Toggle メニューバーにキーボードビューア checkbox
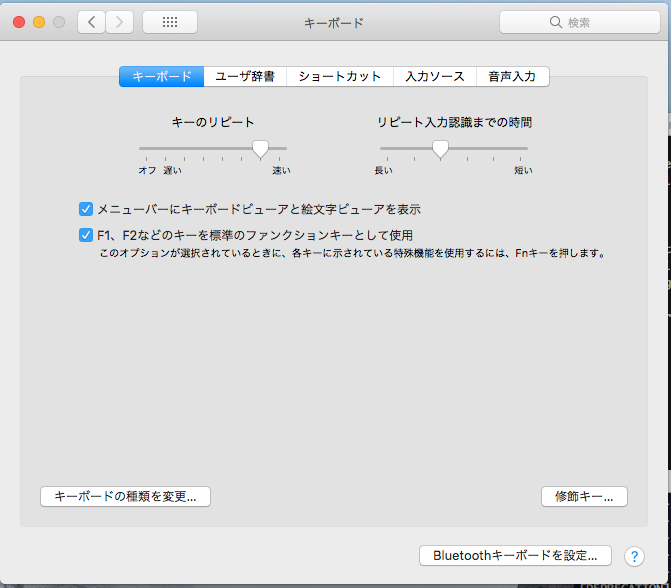The image size is (671, 588). (86, 209)
